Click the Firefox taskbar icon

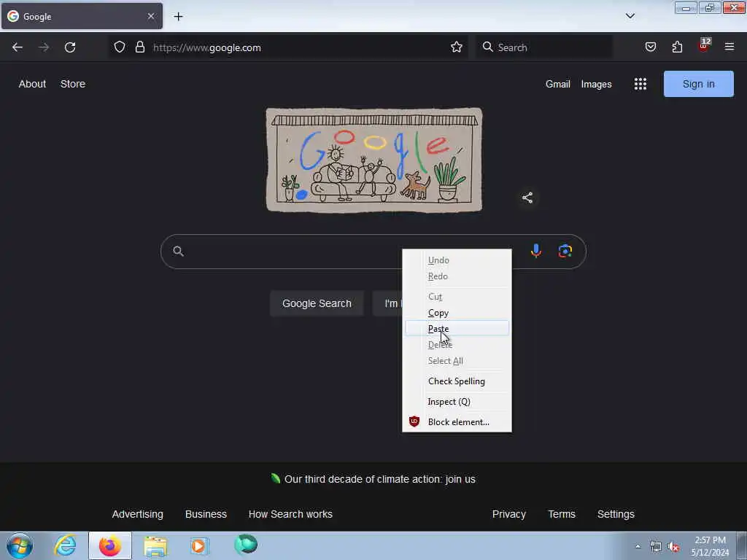110,545
